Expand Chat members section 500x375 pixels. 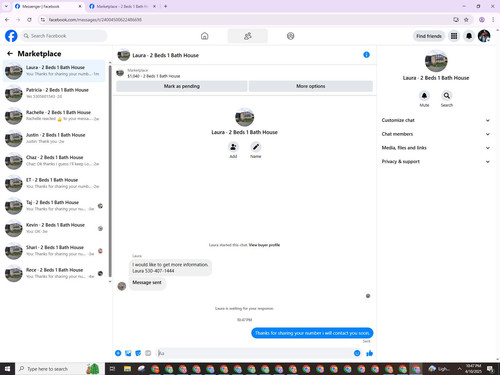click(x=436, y=134)
